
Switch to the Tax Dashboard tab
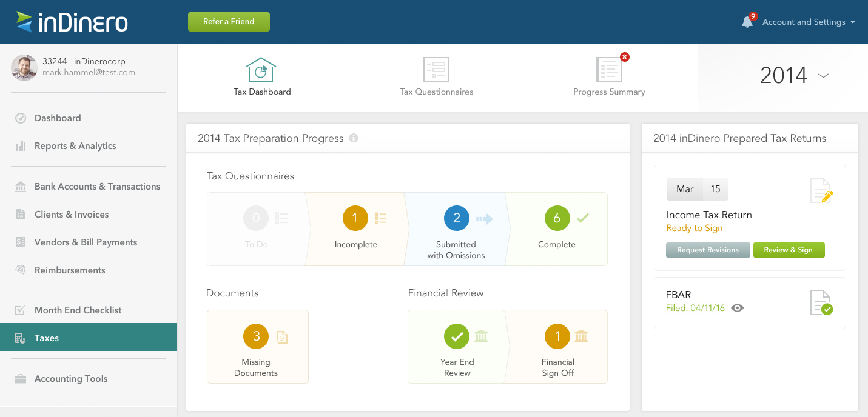262,77
